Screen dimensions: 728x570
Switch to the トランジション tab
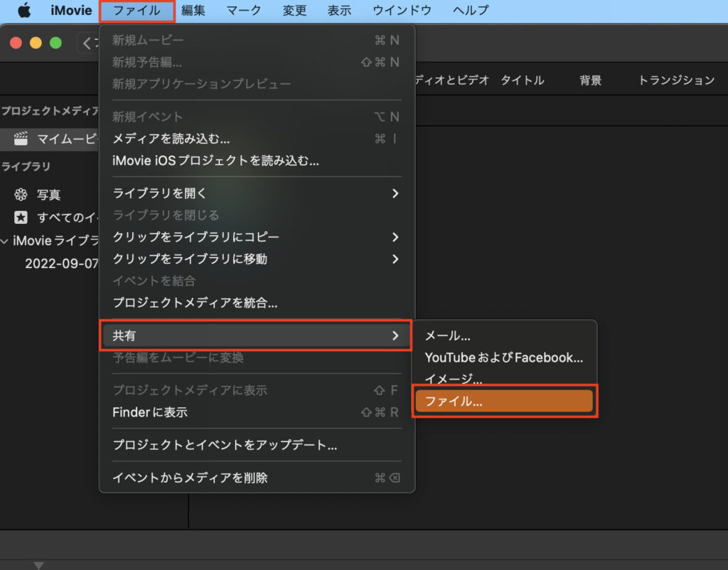coord(675,80)
